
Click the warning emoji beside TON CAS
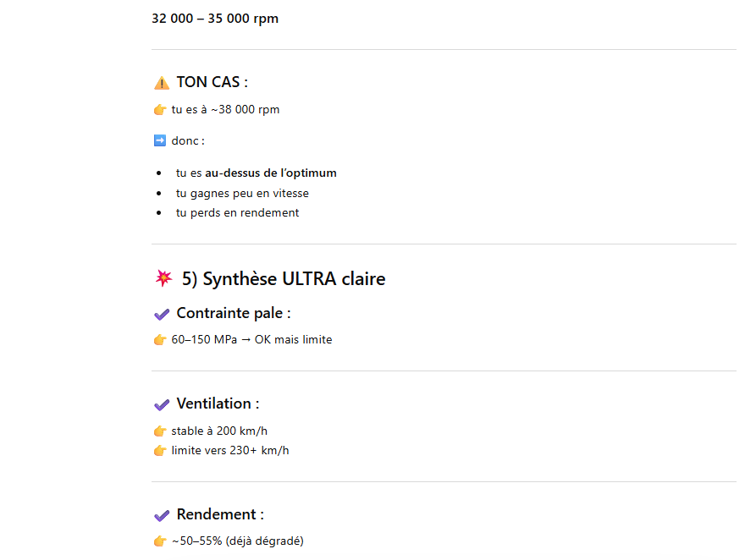[162, 83]
